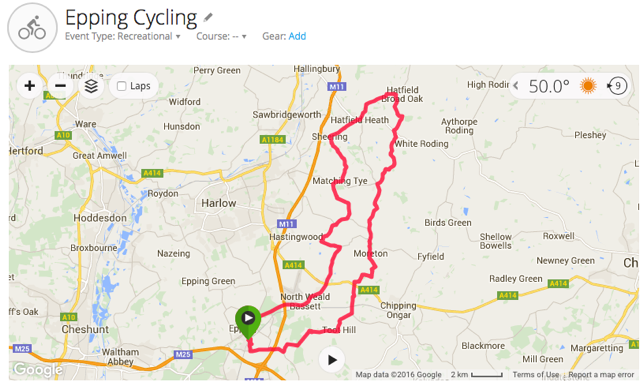Enable the Laps checkbox
Image resolution: width=640 pixels, height=390 pixels.
(122, 86)
